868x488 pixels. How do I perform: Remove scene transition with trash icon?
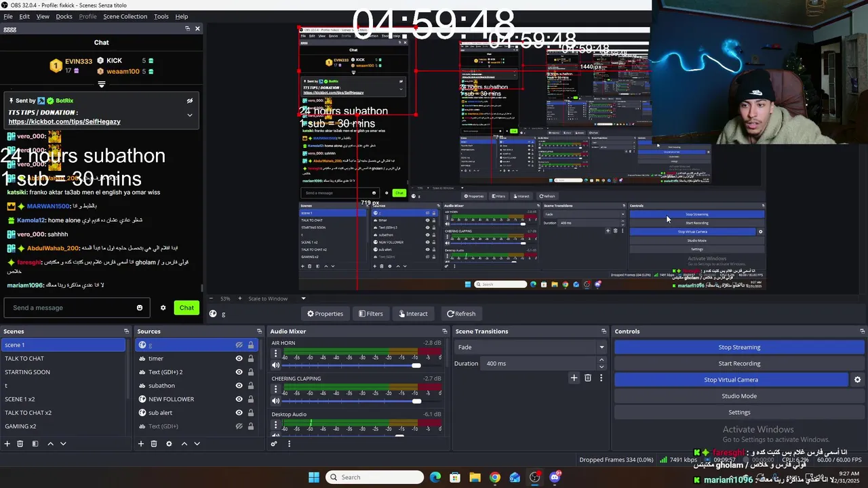pyautogui.click(x=588, y=378)
